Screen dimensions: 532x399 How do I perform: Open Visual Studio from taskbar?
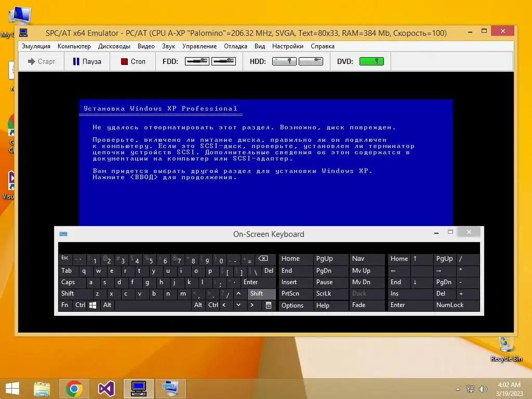[x=107, y=389]
